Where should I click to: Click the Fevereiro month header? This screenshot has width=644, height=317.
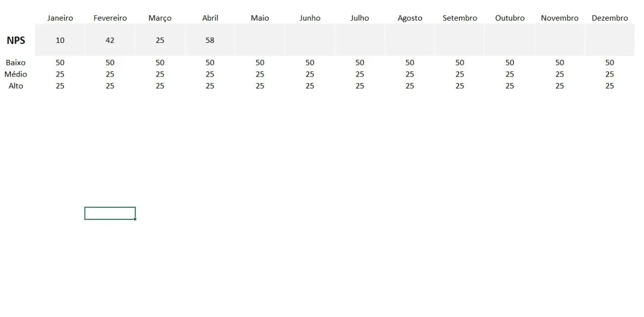click(x=110, y=18)
